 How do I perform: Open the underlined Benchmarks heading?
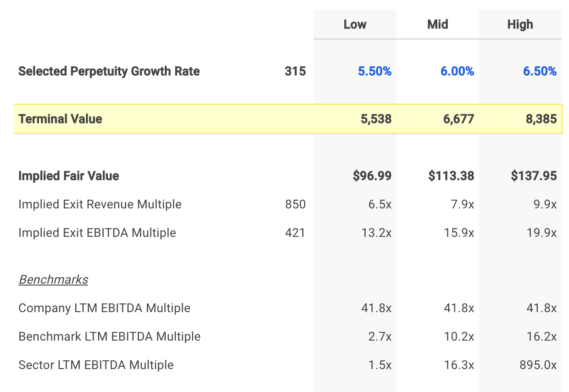pyautogui.click(x=53, y=280)
